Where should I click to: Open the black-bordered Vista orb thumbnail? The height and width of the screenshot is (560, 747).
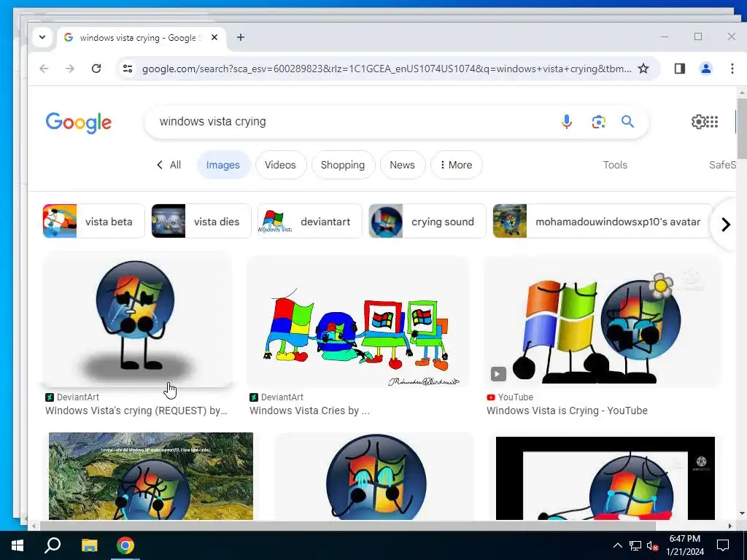click(x=605, y=478)
